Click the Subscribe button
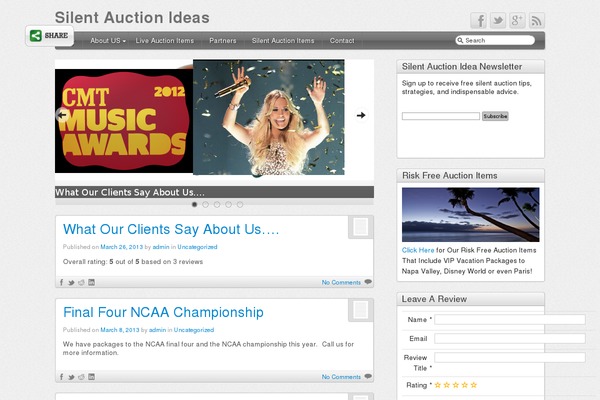This screenshot has height=400, width=600. (495, 116)
